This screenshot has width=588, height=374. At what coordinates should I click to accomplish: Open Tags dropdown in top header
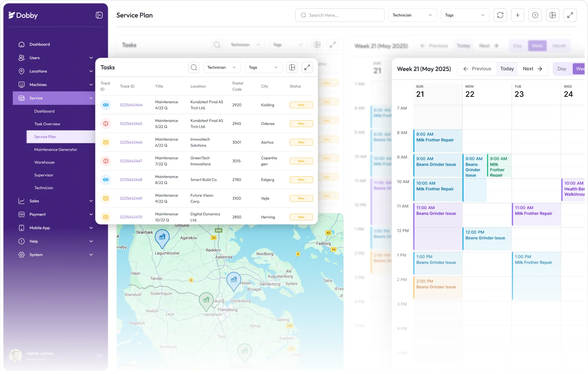click(x=465, y=15)
